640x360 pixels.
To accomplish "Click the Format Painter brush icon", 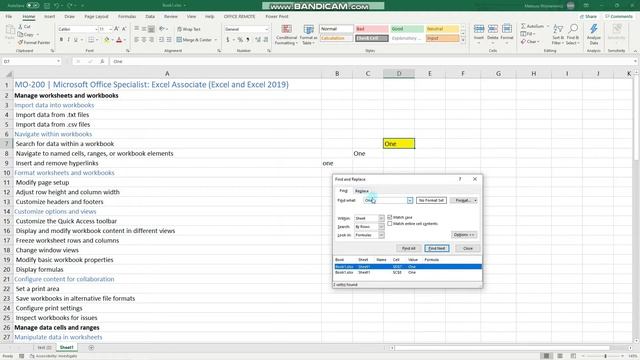I will [x=20, y=42].
